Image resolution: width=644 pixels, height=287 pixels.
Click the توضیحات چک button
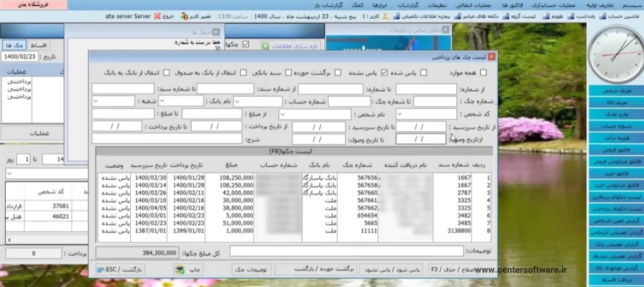coord(250,269)
